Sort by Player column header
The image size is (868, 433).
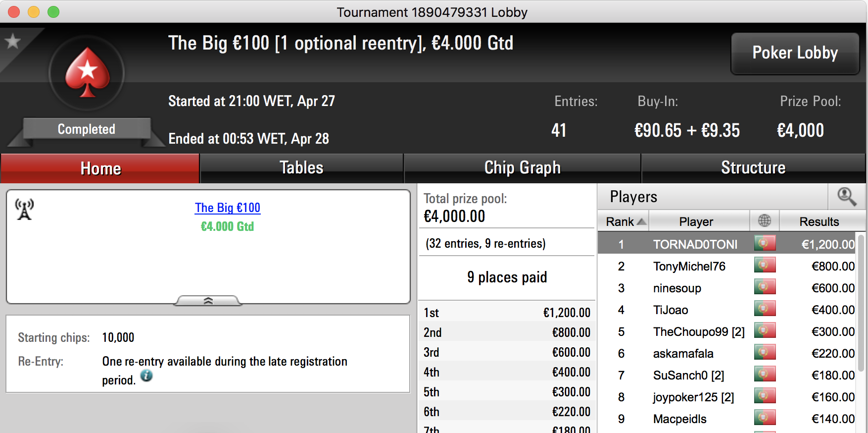[696, 221]
